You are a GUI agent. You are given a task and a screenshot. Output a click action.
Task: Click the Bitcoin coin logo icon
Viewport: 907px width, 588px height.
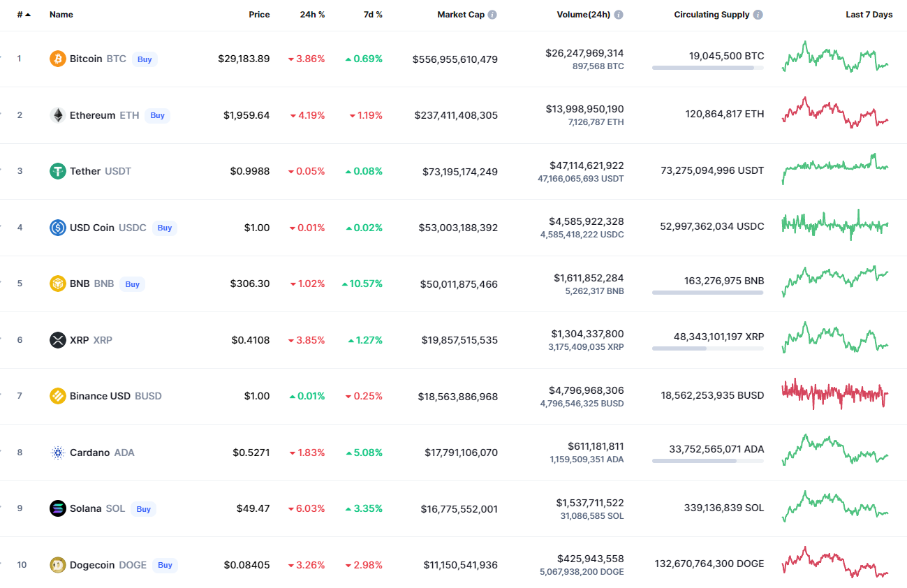58,59
